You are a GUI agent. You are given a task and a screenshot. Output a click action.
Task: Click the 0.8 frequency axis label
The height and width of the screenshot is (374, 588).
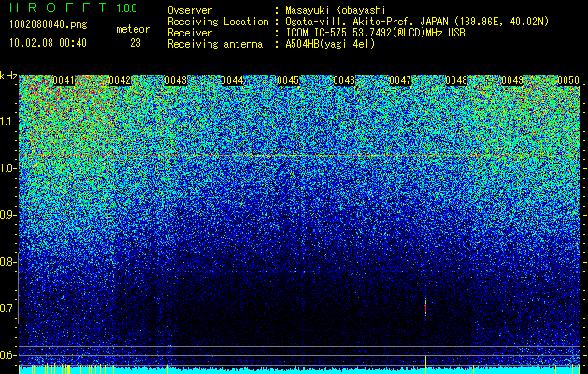point(7,262)
